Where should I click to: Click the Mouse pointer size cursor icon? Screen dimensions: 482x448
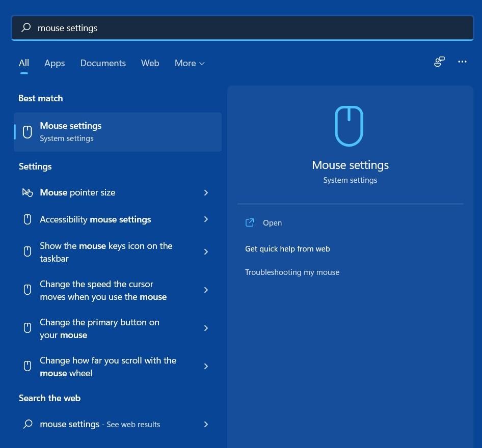(28, 192)
